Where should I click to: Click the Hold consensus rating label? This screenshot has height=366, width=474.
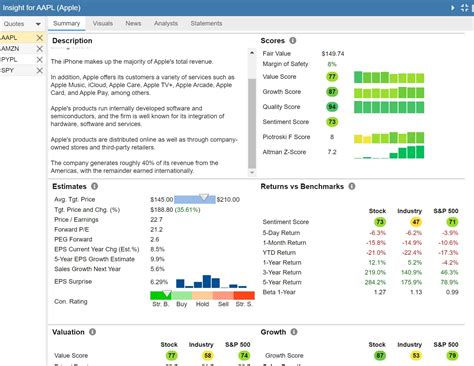(x=202, y=304)
